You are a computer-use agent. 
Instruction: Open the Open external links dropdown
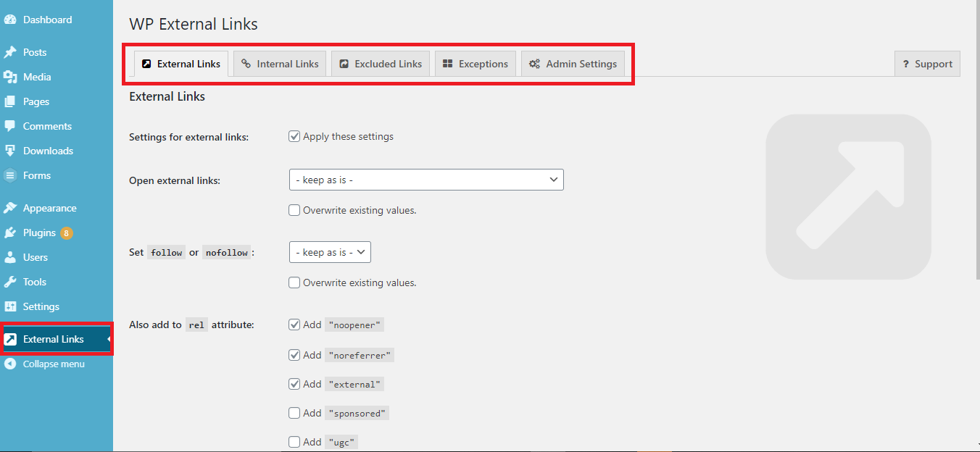(x=426, y=180)
